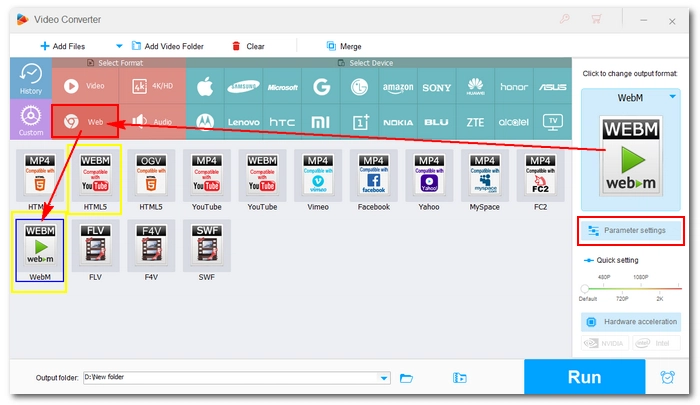Select the Audio format category

[152, 121]
